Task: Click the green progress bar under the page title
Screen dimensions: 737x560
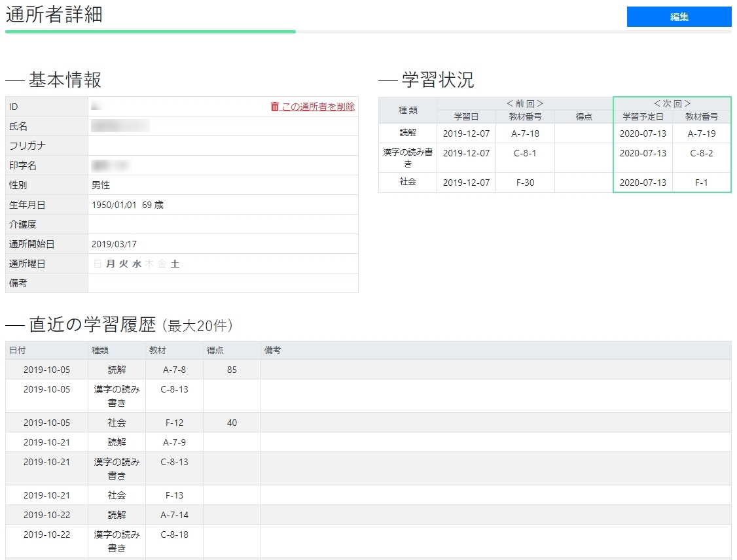Action: click(x=151, y=31)
